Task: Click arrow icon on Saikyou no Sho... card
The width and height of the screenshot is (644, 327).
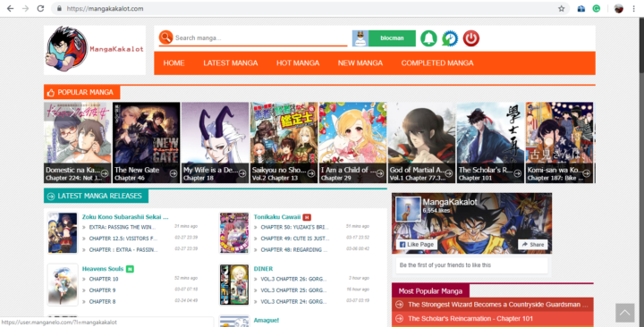Action: click(311, 173)
